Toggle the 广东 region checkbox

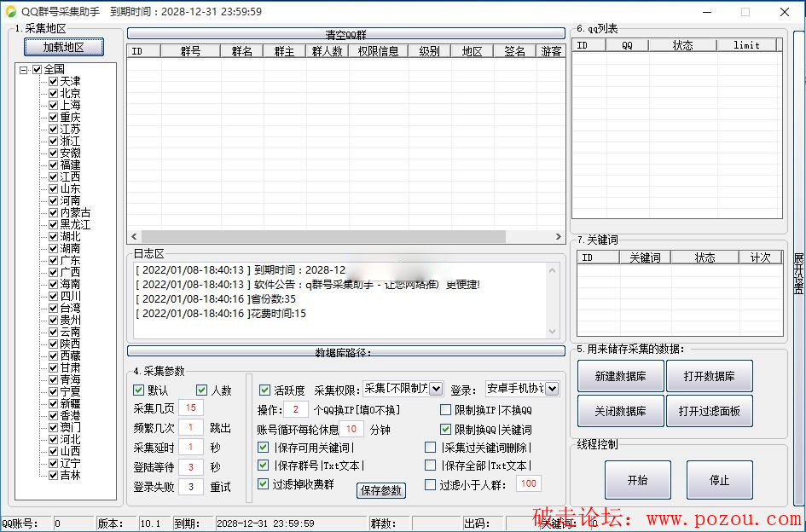[x=53, y=260]
